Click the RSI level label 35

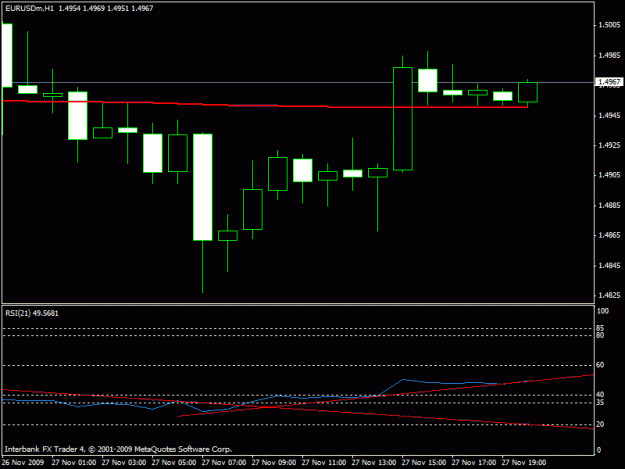600,403
